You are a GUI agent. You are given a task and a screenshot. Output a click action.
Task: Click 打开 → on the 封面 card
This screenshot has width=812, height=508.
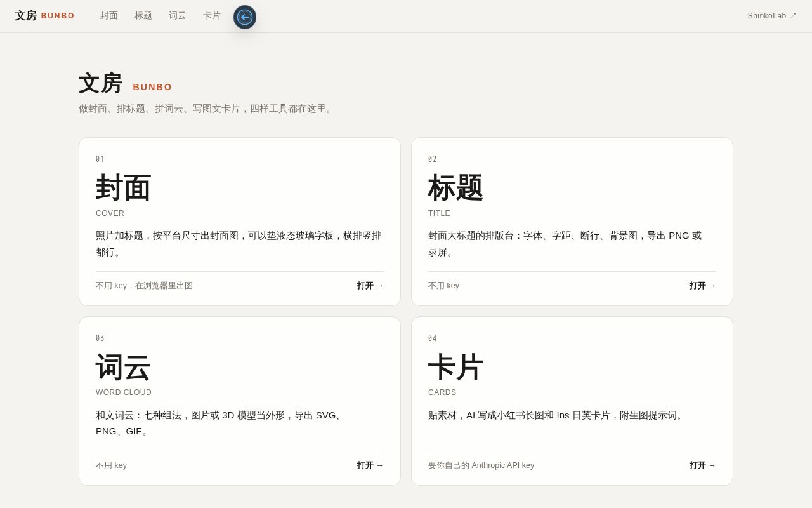point(370,286)
